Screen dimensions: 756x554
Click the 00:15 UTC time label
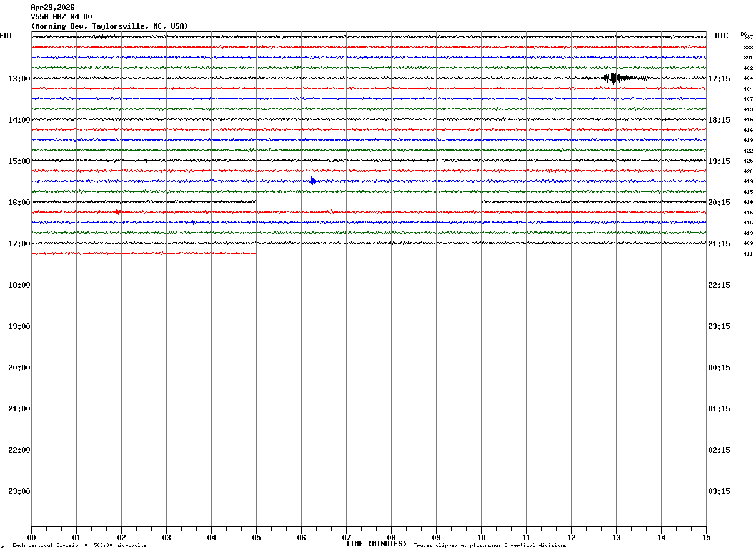point(719,368)
